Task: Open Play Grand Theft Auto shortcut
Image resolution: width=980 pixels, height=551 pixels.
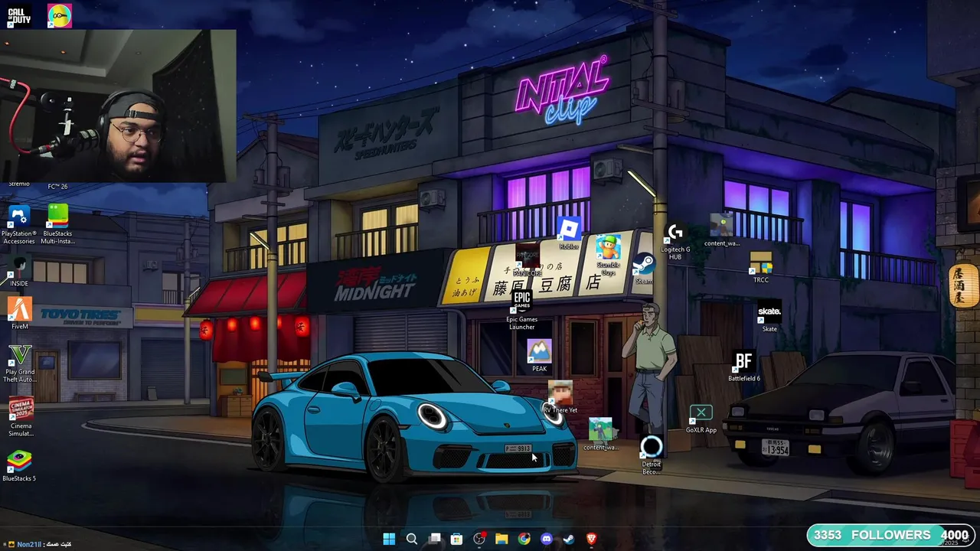Action: [x=19, y=364]
